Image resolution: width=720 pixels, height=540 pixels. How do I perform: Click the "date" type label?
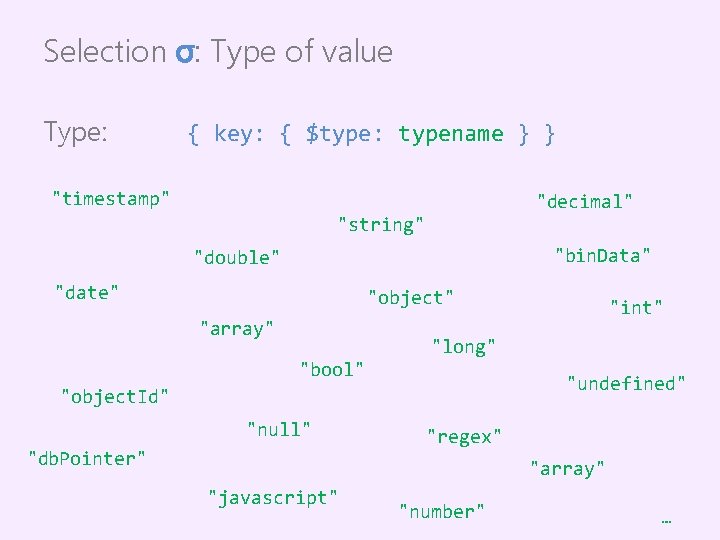pyautogui.click(x=87, y=292)
